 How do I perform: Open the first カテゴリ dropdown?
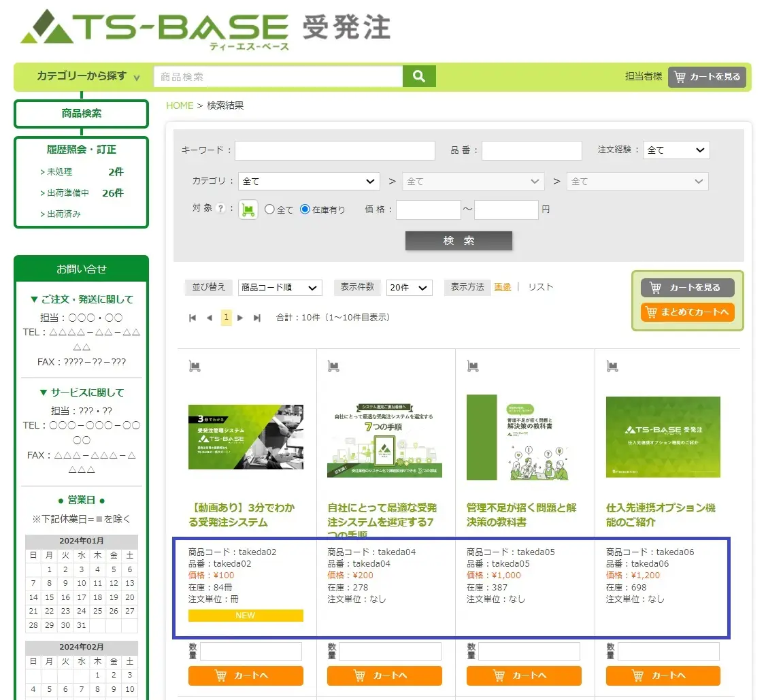tap(309, 181)
